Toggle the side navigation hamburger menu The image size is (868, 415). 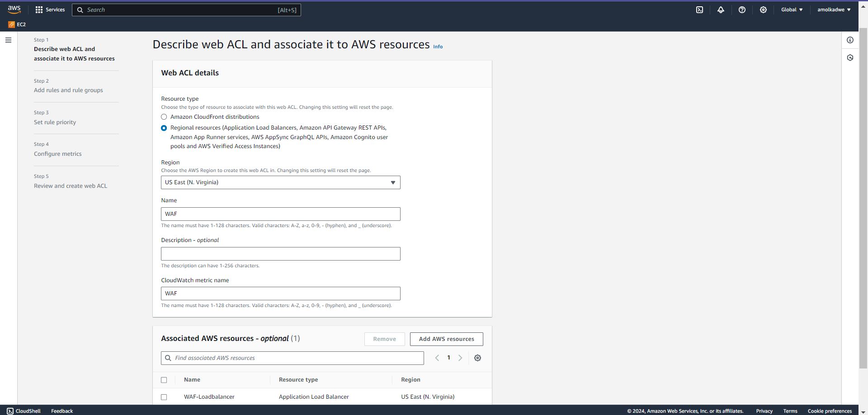tap(8, 40)
